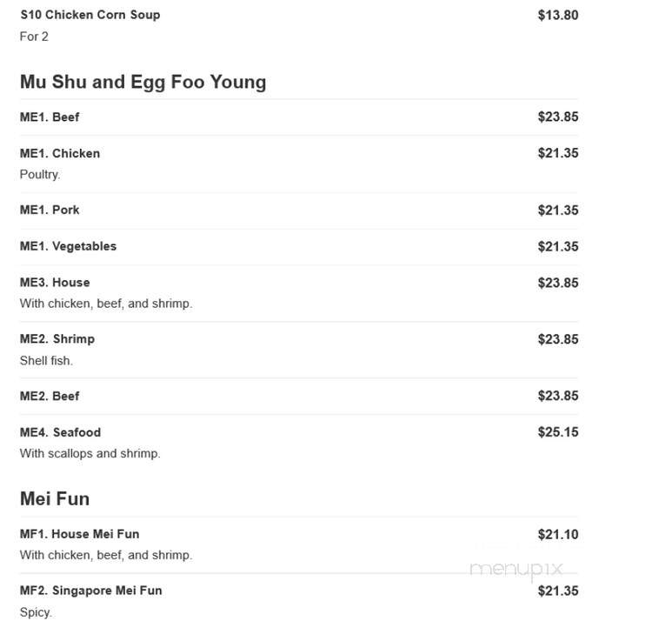Select MF1. House Mei Fun

click(x=79, y=534)
